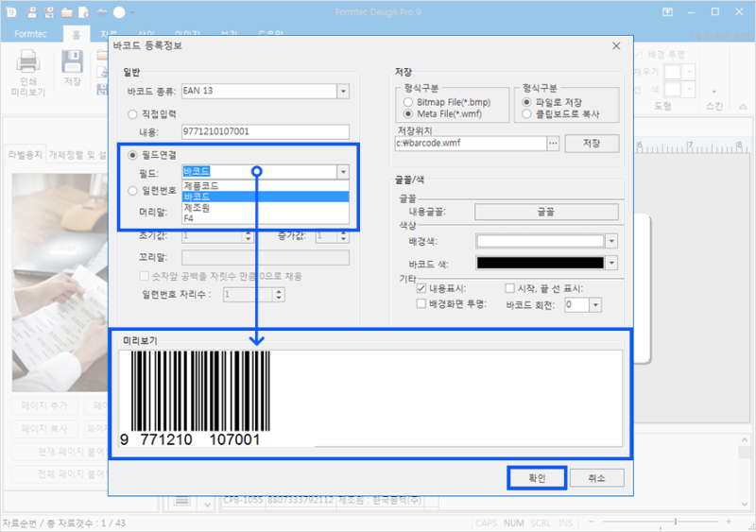The height and width of the screenshot is (532, 756).
Task: Switch to the 홈 ribbon tab
Action: pyautogui.click(x=77, y=34)
